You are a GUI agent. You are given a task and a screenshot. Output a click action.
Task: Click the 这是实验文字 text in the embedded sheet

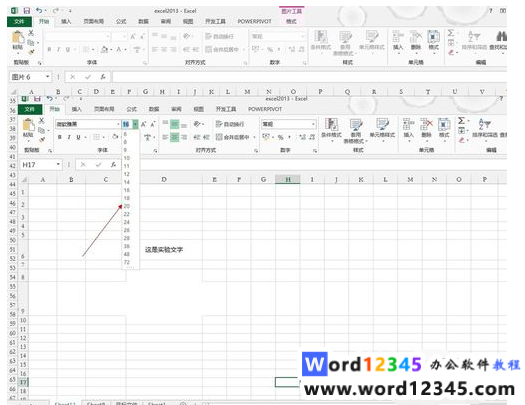[164, 250]
